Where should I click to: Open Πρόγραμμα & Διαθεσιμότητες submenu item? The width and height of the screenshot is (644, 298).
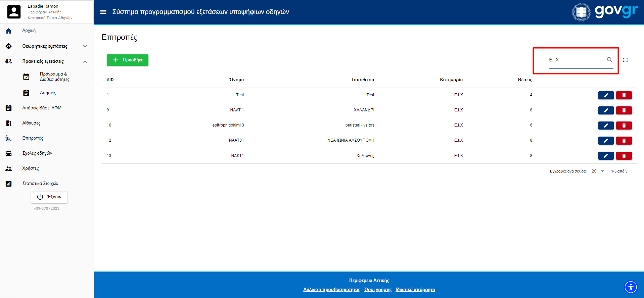(54, 77)
